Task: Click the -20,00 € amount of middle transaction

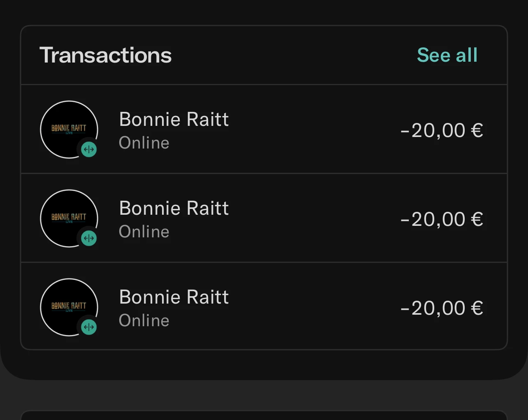Action: click(x=442, y=220)
